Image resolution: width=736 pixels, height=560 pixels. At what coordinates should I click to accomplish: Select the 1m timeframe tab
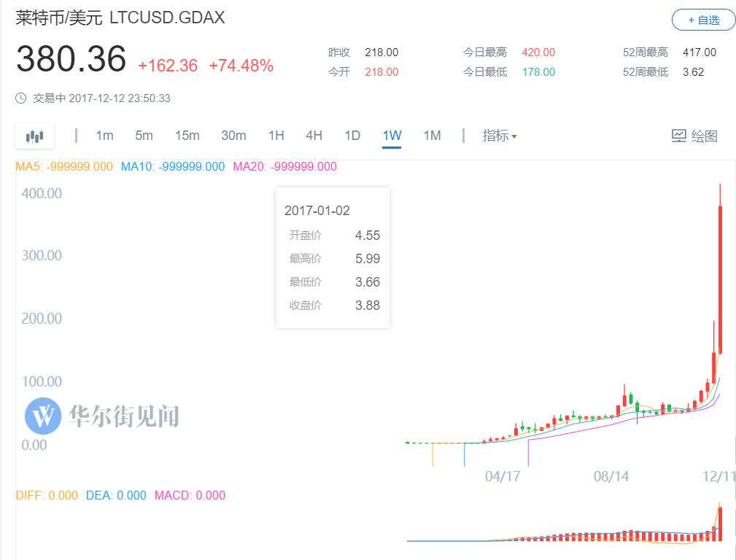[104, 136]
